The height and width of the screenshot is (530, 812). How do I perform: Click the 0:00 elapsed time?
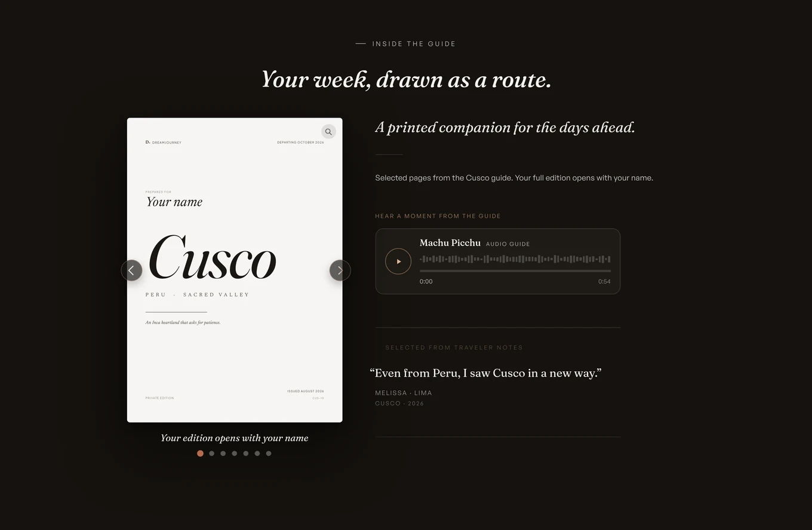pyautogui.click(x=426, y=282)
